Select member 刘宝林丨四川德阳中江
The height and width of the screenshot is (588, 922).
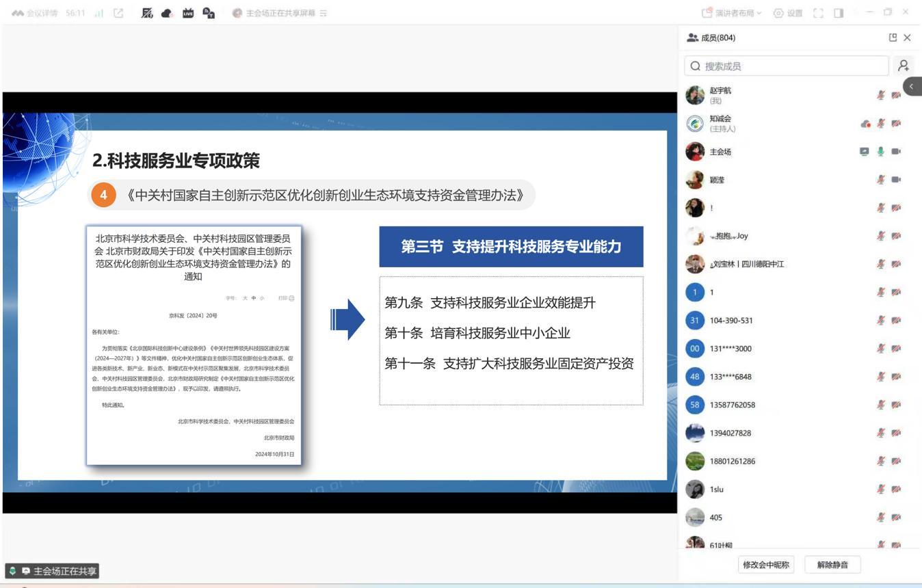point(799,264)
